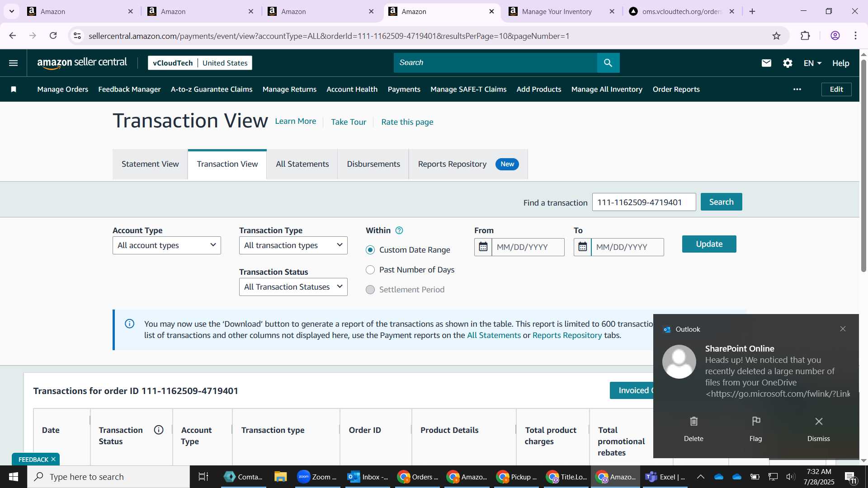Image resolution: width=868 pixels, height=488 pixels.
Task: Click the Update button
Action: click(x=709, y=244)
